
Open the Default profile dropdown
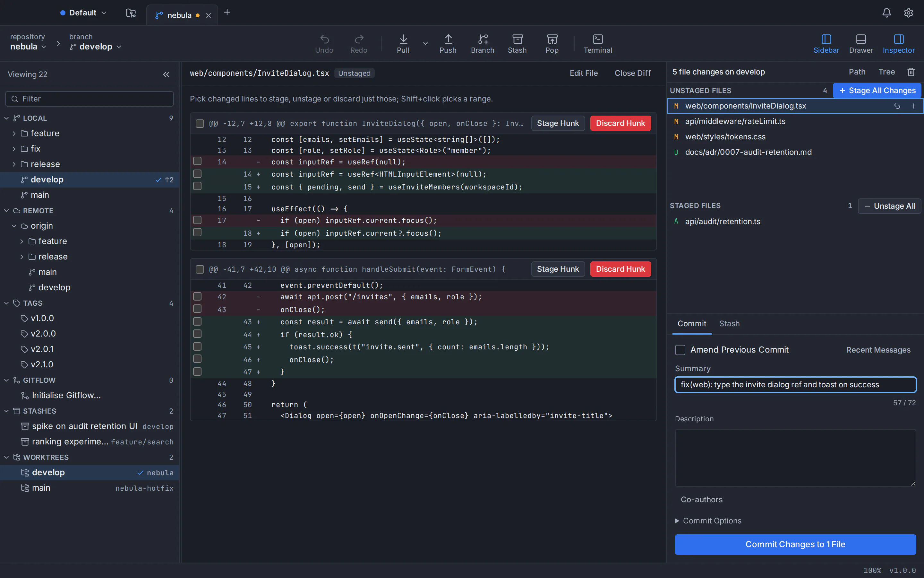point(83,13)
